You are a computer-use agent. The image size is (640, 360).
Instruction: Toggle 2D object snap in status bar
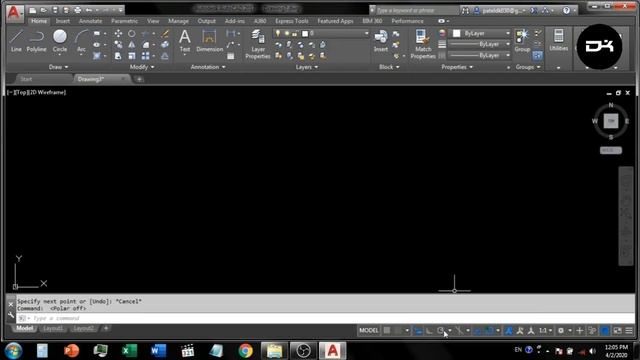[x=489, y=331]
